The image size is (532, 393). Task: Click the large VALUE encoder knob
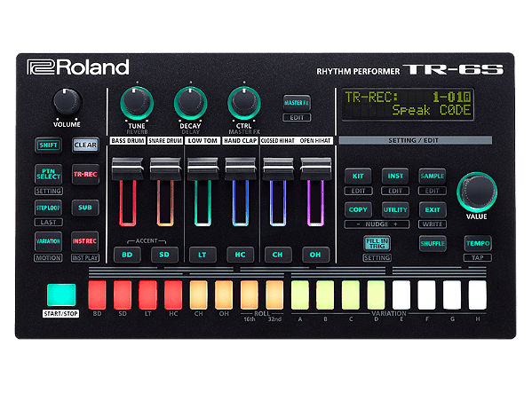477,193
